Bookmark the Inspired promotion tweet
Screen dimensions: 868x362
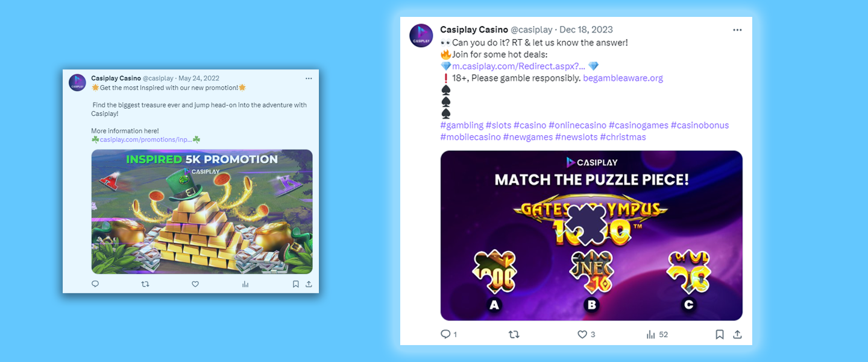click(x=295, y=284)
